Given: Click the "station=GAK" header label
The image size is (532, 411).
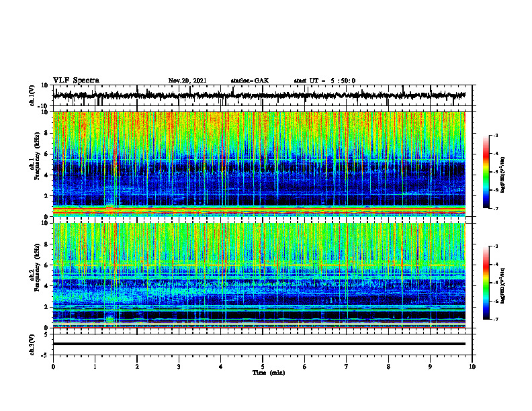Looking at the screenshot, I should point(250,81).
